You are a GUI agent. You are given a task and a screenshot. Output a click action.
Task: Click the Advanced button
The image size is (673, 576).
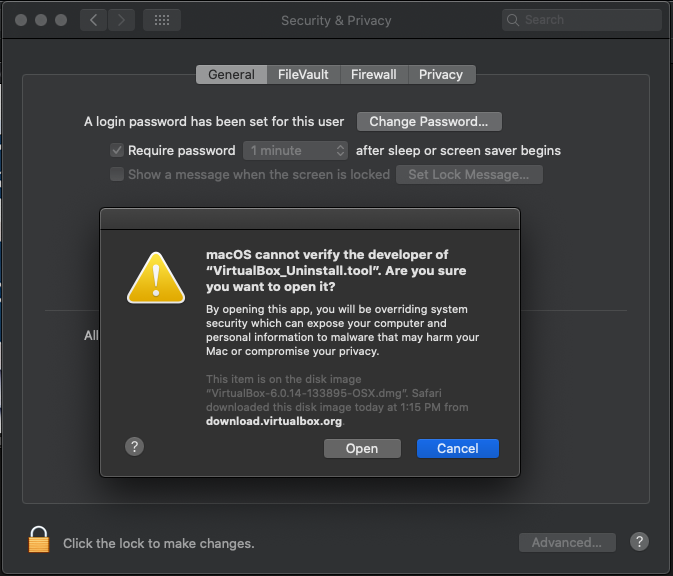pos(567,543)
